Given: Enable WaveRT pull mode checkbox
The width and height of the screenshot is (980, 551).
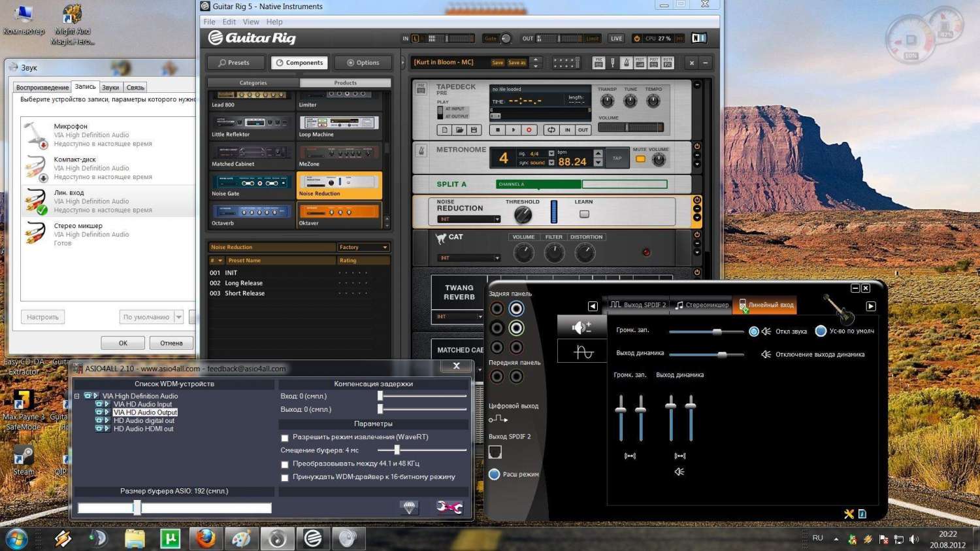Looking at the screenshot, I should click(285, 438).
